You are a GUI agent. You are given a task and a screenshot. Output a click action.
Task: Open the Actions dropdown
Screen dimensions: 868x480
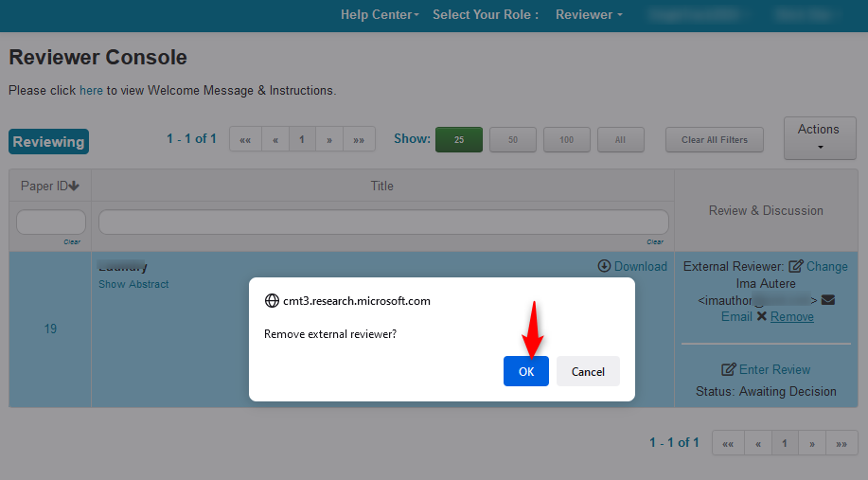[820, 138]
